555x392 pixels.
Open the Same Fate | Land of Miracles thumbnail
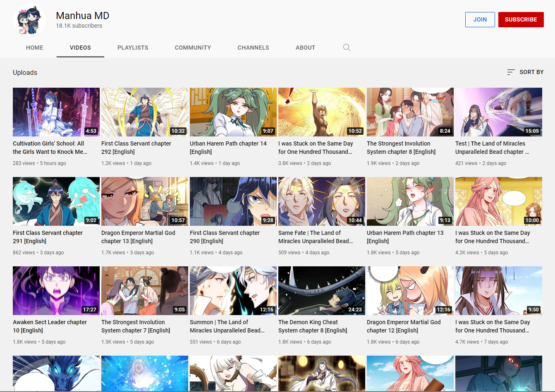(x=322, y=201)
